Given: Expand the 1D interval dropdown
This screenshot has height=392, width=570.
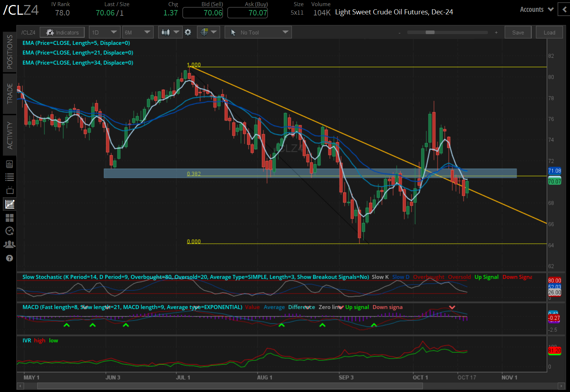Looking at the screenshot, I should (104, 32).
